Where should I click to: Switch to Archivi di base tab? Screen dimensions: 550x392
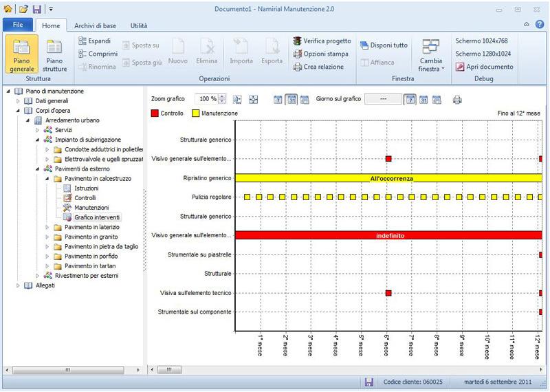pos(95,25)
